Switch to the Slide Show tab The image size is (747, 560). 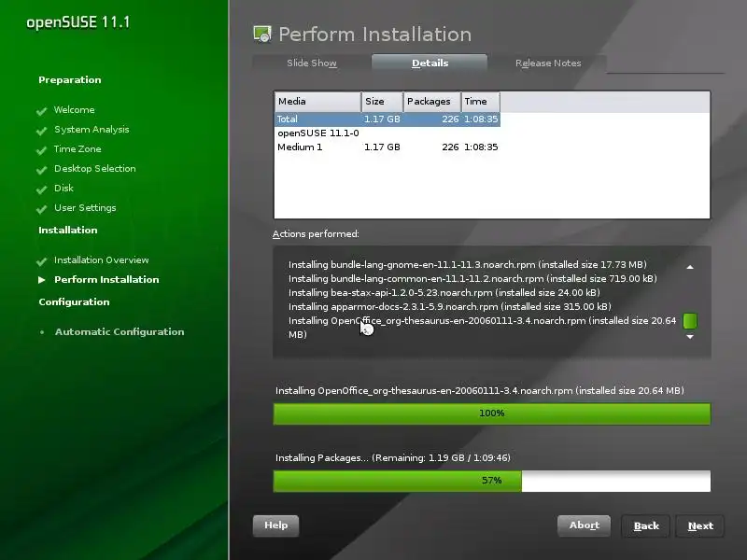click(x=312, y=63)
